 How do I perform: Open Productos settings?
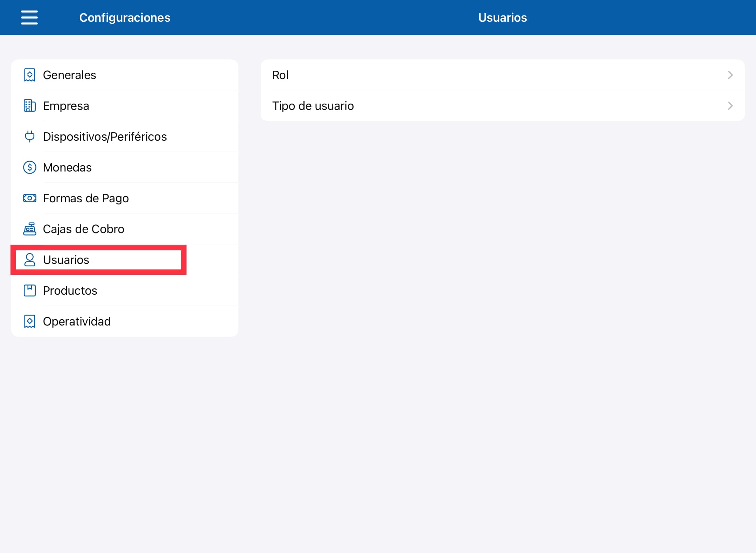125,290
